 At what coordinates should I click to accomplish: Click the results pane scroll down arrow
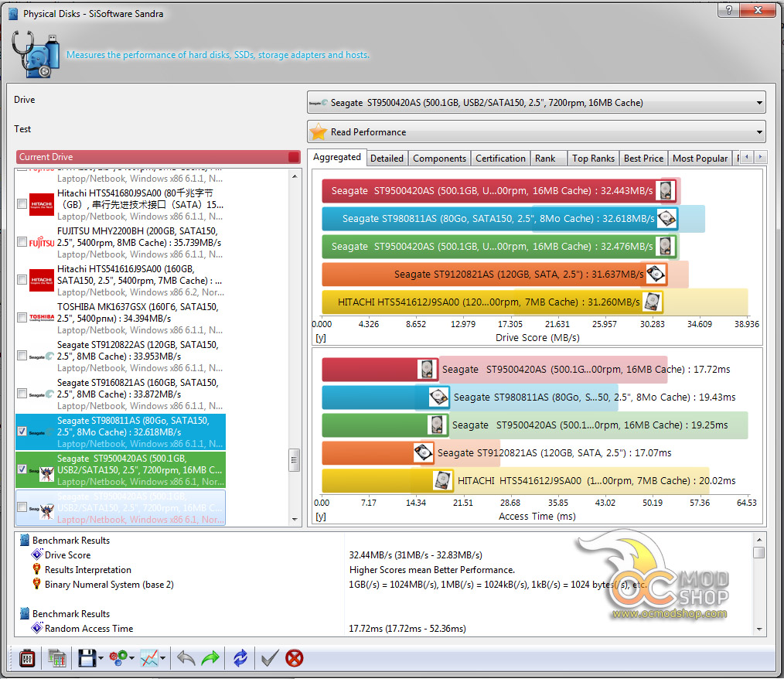(759, 629)
